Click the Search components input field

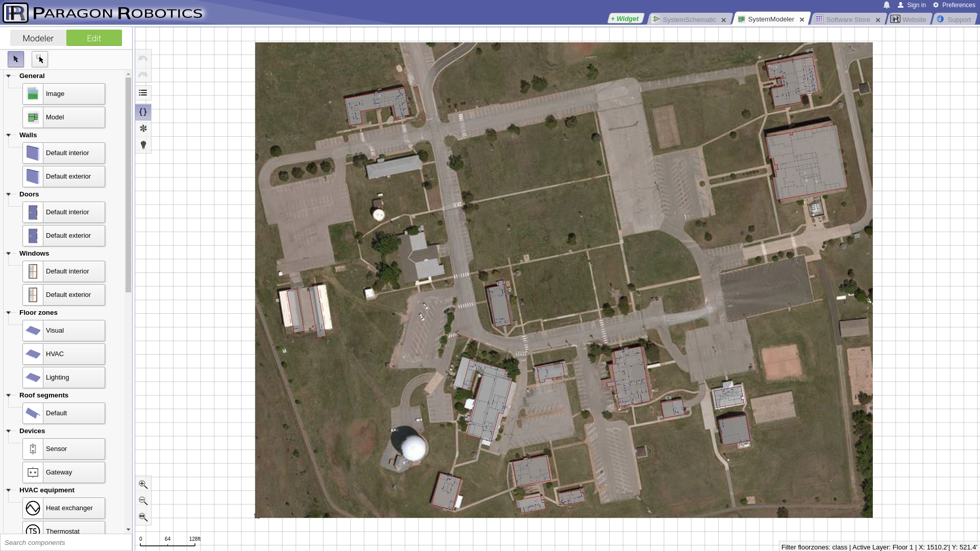pos(65,542)
